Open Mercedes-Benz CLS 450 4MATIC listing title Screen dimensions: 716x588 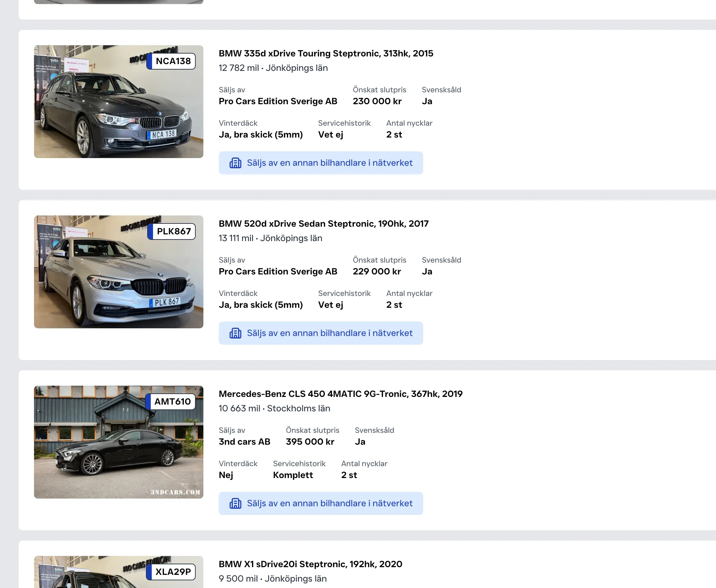pos(340,394)
